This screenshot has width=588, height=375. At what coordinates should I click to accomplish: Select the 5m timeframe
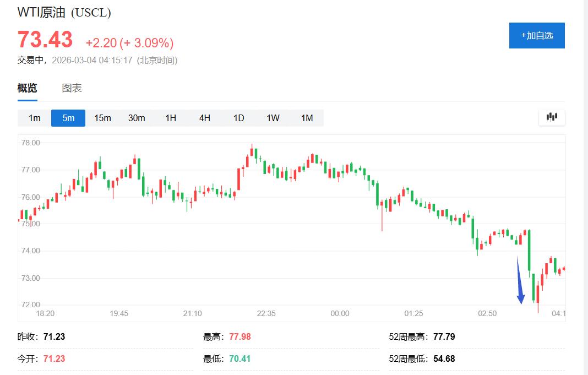tap(68, 118)
